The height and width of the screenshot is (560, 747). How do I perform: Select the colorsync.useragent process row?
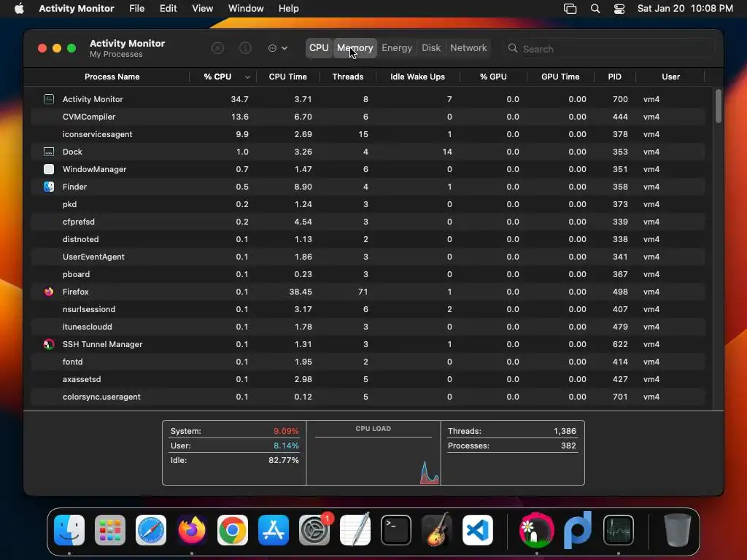pos(368,397)
